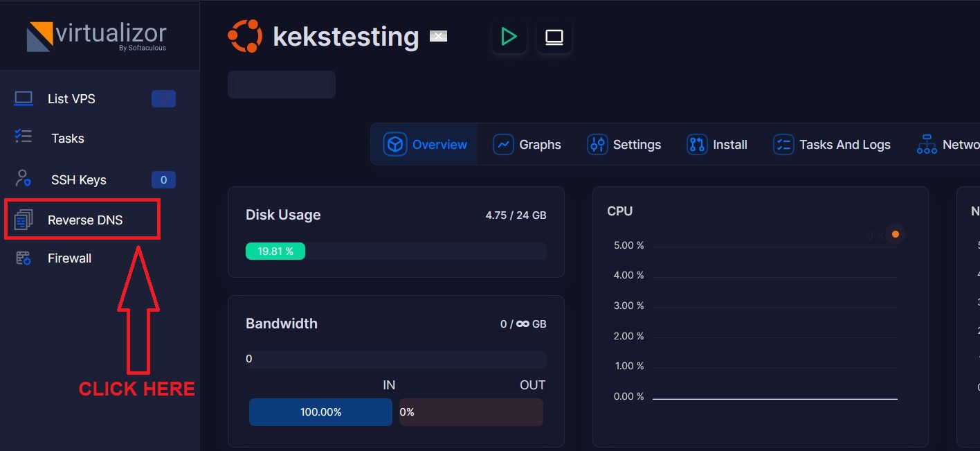Click the Settings sliders icon

tap(597, 145)
